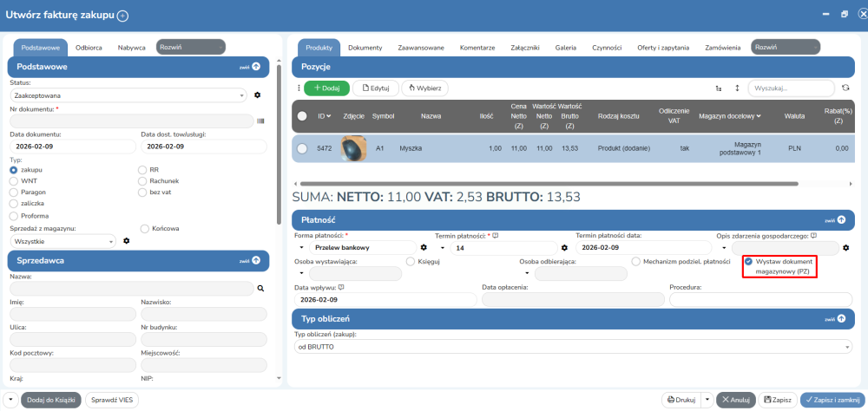Viewport: 868px width, 411px height.
Task: Collapse the Płatność section with arrow icon
Action: point(841,220)
